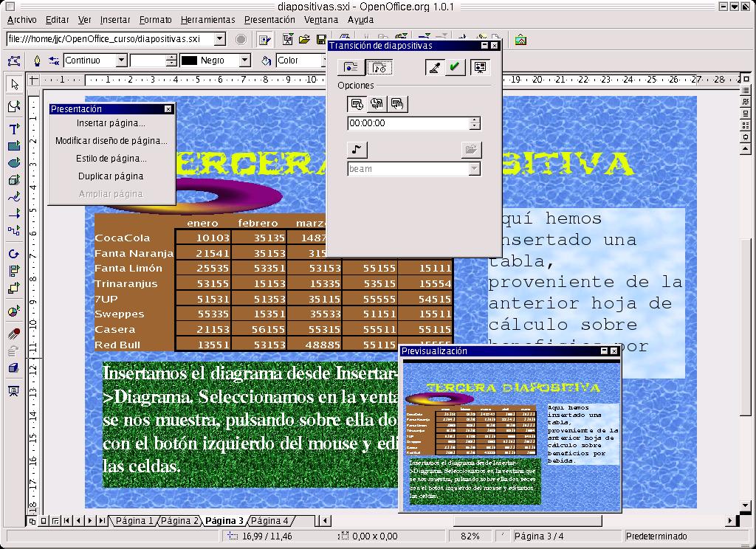
Task: Select the Text tool
Action: [14, 128]
